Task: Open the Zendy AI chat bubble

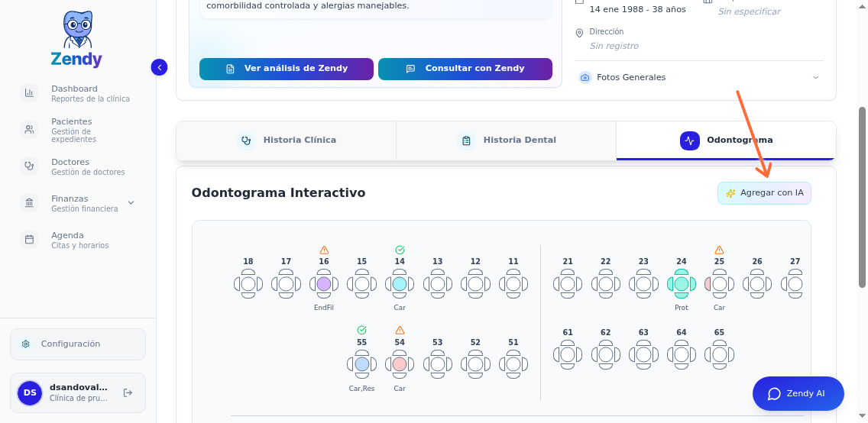Action: click(798, 394)
